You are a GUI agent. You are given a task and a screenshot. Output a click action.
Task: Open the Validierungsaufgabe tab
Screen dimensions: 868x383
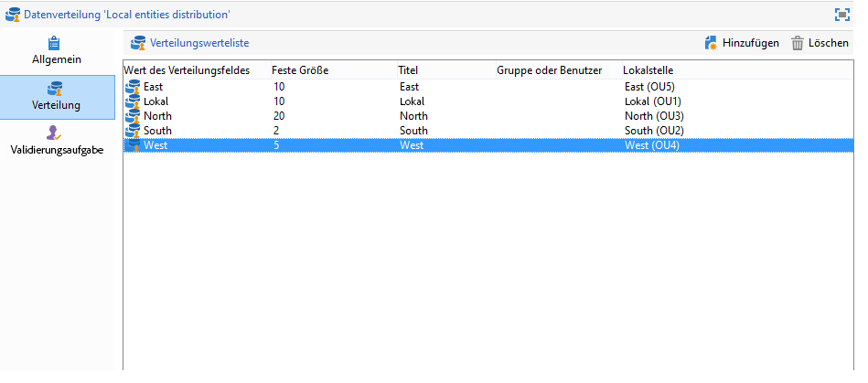point(58,142)
